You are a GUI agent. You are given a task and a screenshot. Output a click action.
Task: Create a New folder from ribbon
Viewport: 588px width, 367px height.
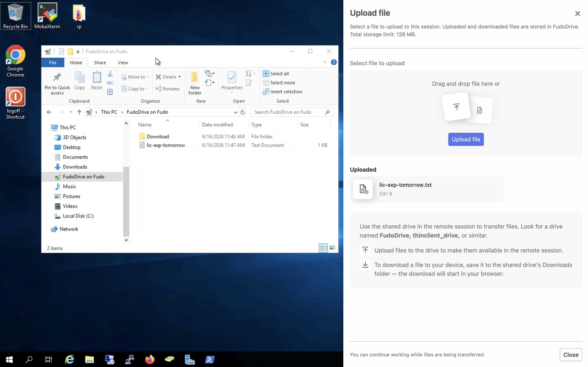click(195, 83)
